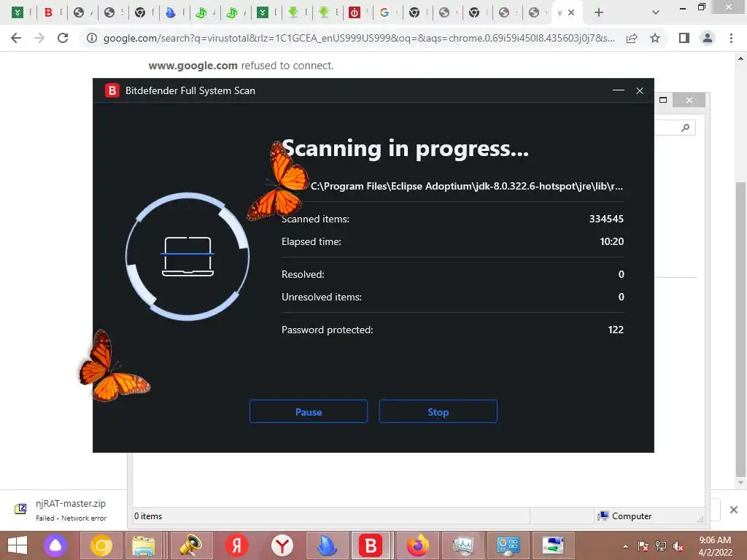
Task: Pause the Bitdefender full system scan
Action: click(309, 411)
